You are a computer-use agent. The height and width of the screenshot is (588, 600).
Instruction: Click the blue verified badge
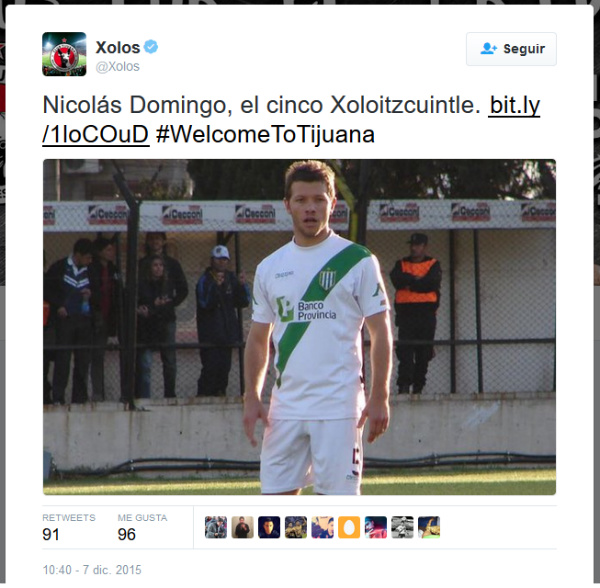pyautogui.click(x=151, y=47)
